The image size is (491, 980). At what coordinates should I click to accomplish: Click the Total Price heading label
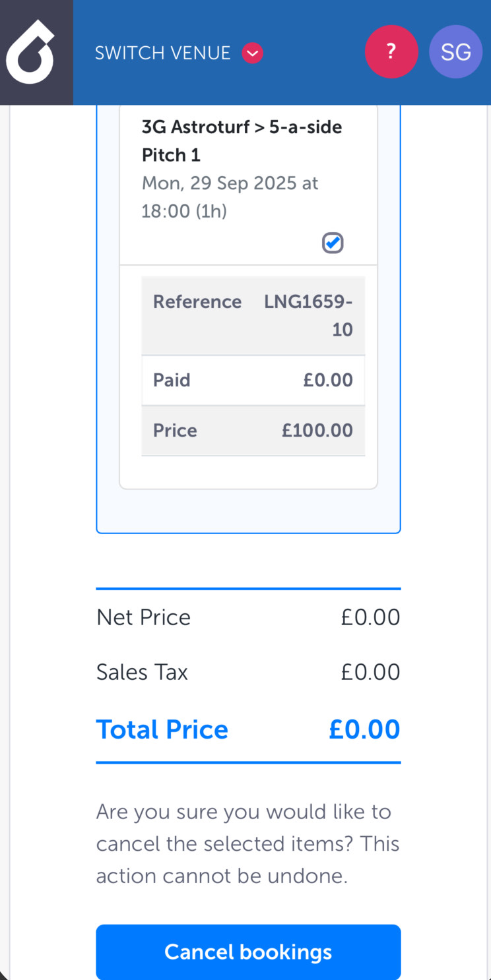click(162, 729)
